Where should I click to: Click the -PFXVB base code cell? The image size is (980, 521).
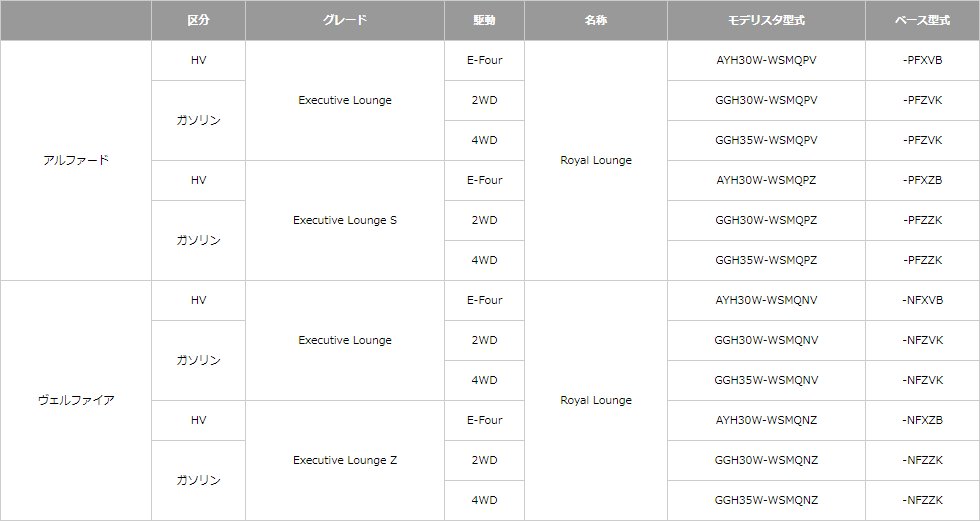click(x=922, y=61)
